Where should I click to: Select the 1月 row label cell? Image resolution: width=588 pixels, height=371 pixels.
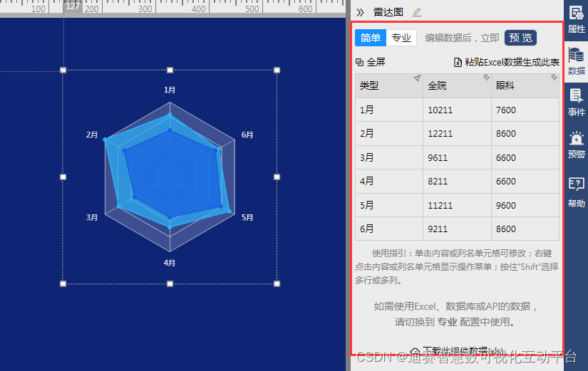(x=389, y=110)
